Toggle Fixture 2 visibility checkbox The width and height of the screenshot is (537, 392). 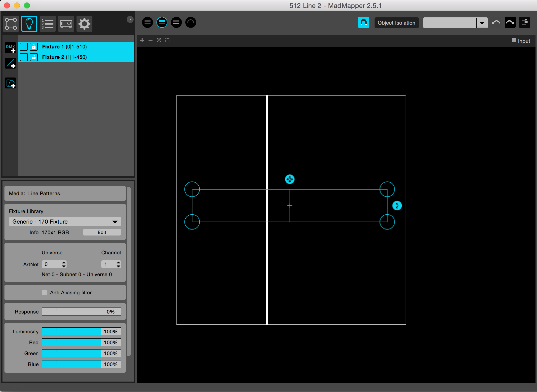(x=24, y=57)
